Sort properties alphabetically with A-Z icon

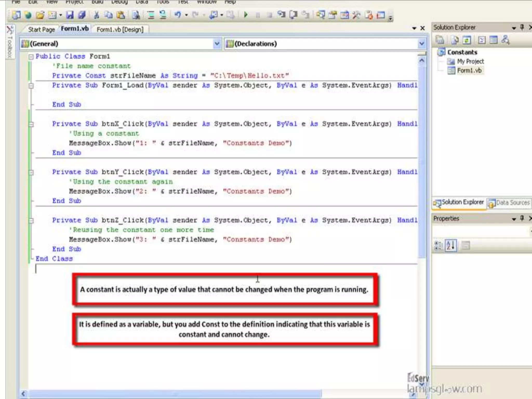451,245
